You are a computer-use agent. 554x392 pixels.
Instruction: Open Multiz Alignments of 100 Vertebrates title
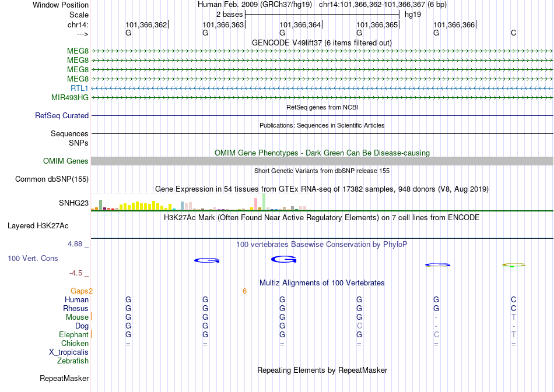click(x=322, y=283)
